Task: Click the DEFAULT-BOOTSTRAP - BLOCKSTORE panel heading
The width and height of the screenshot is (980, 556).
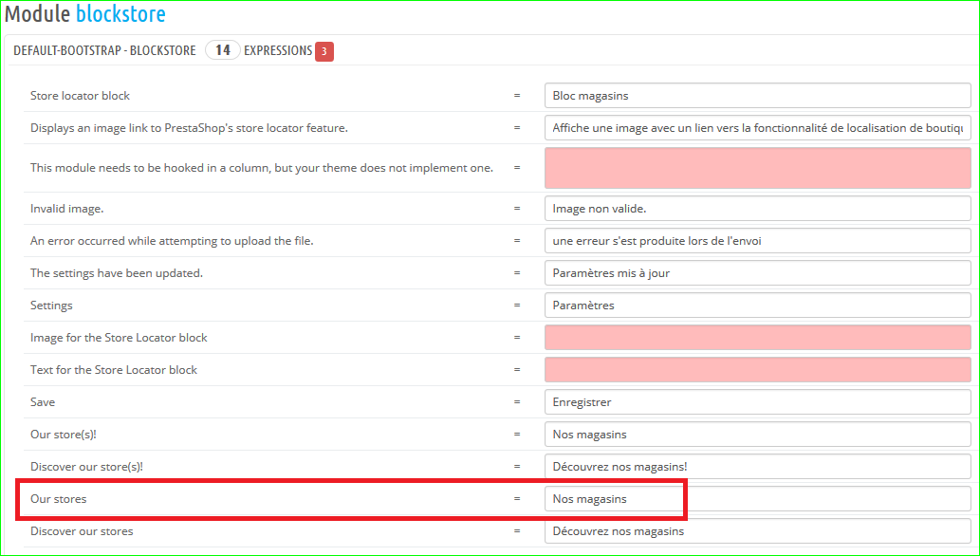Action: [104, 50]
